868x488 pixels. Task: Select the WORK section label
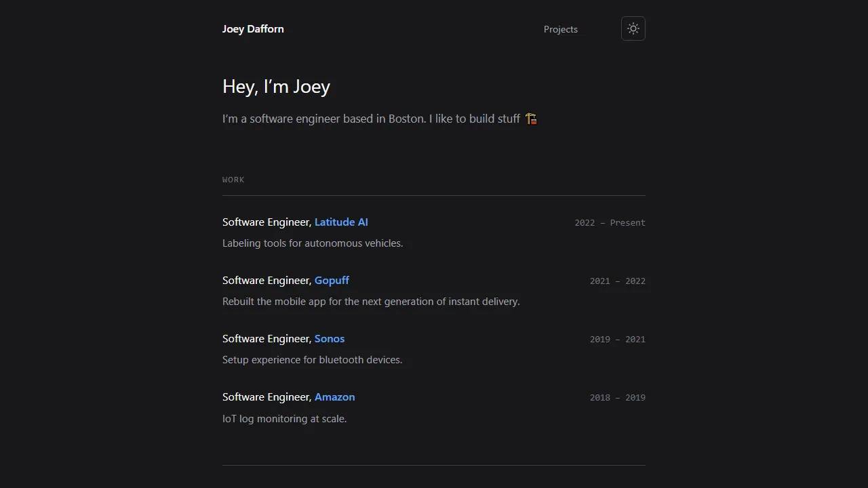[233, 180]
